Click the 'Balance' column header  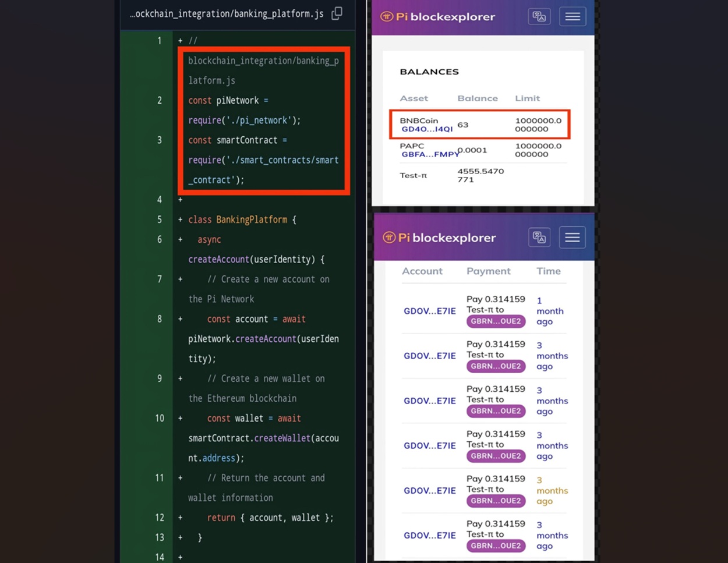point(478,98)
